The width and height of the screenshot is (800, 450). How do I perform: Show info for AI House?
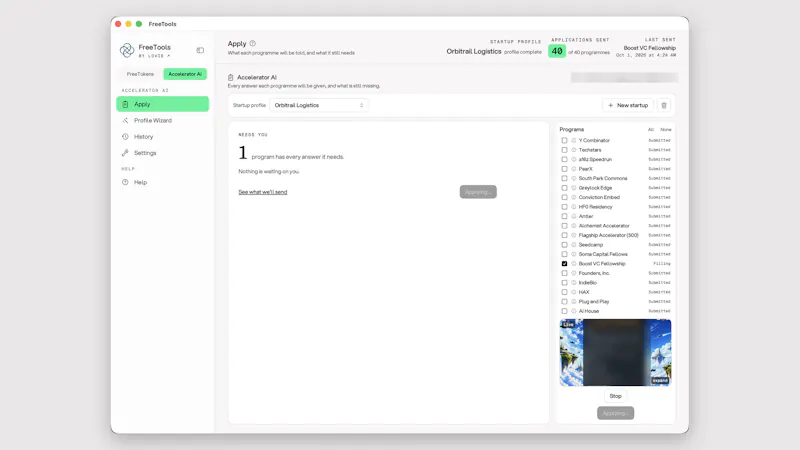573,311
